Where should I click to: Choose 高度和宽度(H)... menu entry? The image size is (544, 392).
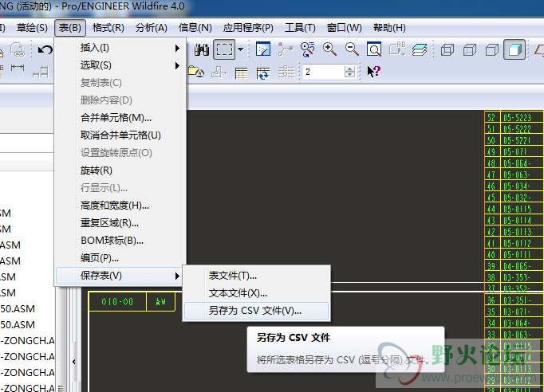tap(120, 206)
